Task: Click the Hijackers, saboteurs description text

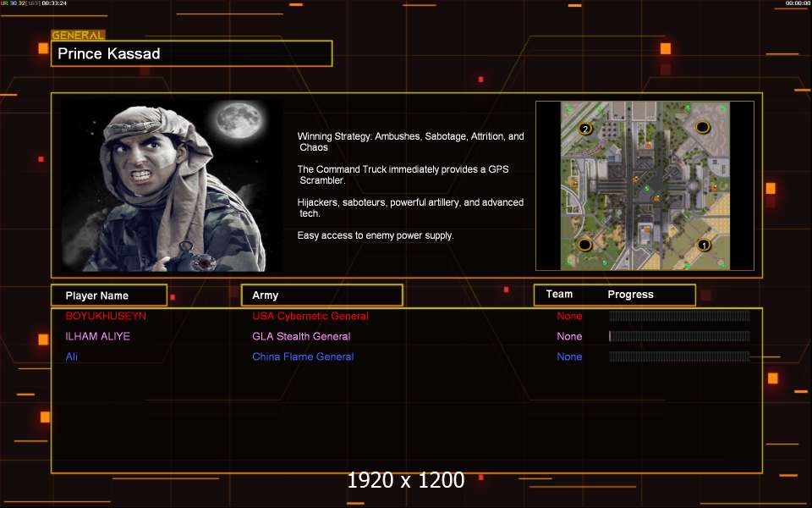Action: point(411,208)
